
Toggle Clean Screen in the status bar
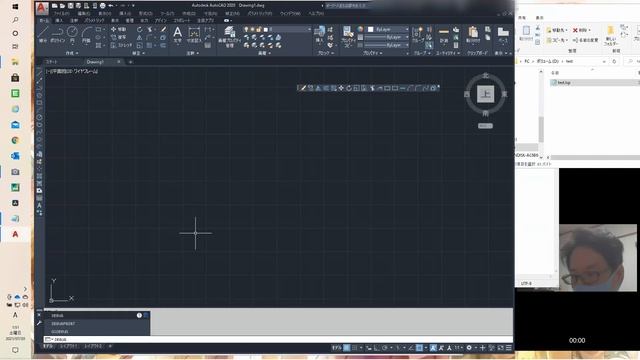click(x=501, y=348)
